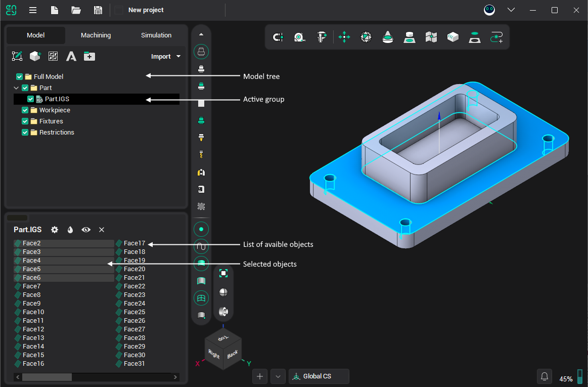Image resolution: width=588 pixels, height=387 pixels.
Task: Activate the four-arrow move tool
Action: pos(344,37)
